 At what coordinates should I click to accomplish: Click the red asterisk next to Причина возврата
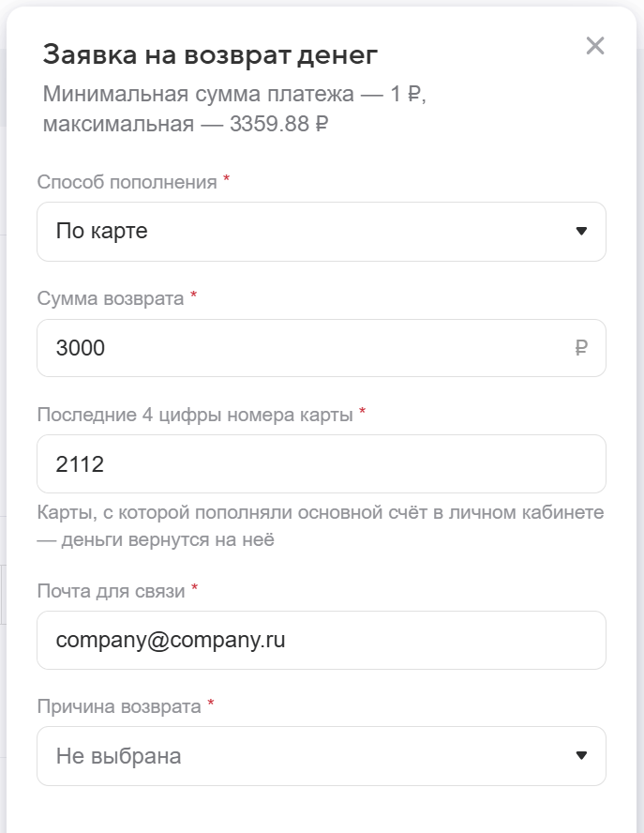211,704
